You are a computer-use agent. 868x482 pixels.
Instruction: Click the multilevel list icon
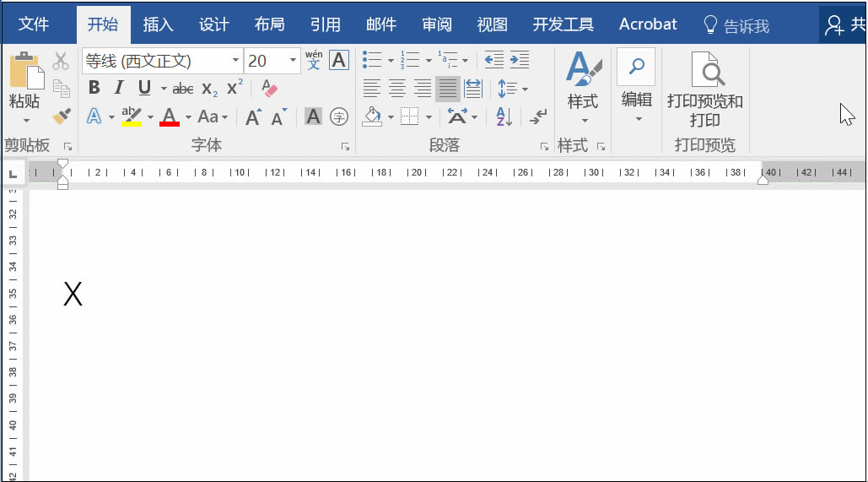point(448,59)
